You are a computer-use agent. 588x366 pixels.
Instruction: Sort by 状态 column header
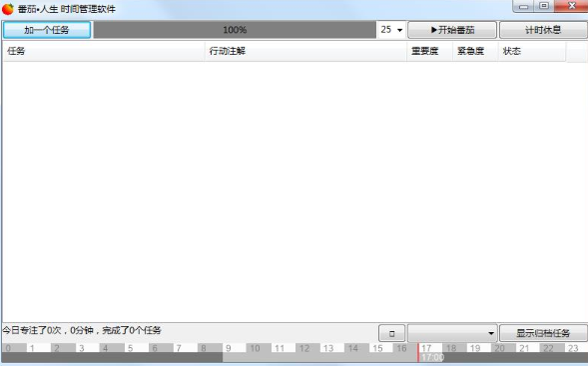532,51
